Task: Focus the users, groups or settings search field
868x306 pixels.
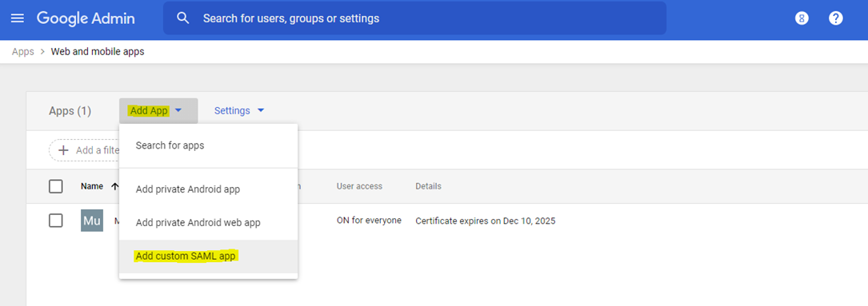Action: [x=414, y=18]
